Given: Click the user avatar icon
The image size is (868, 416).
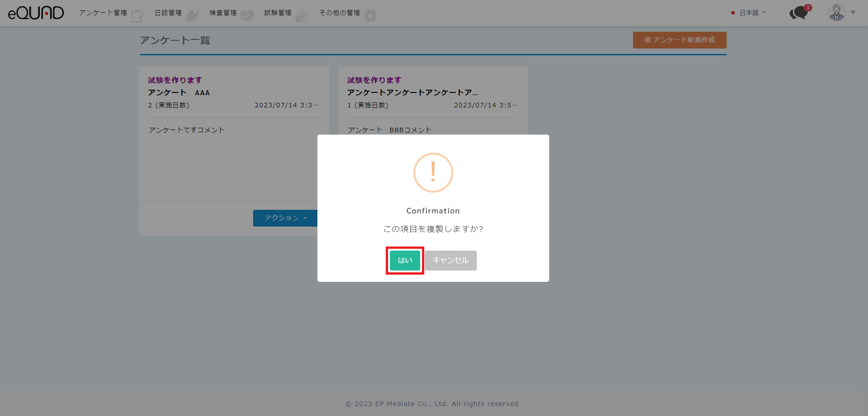Looking at the screenshot, I should pyautogui.click(x=836, y=13).
